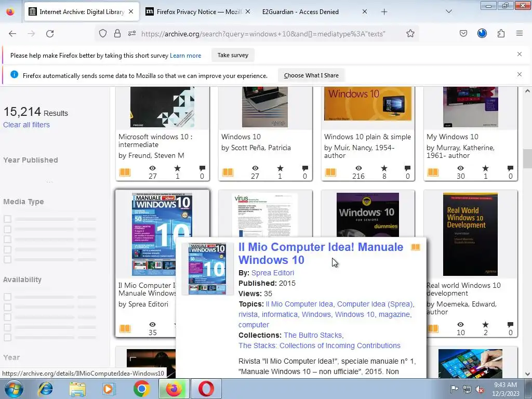Click the book icon on Freund's card
This screenshot has height=399, width=532.
point(125,172)
